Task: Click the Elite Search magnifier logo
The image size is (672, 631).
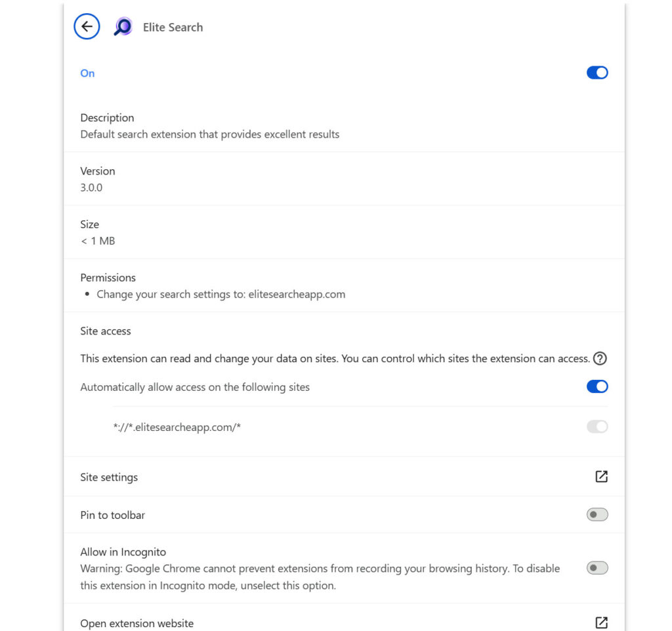Action: [123, 27]
